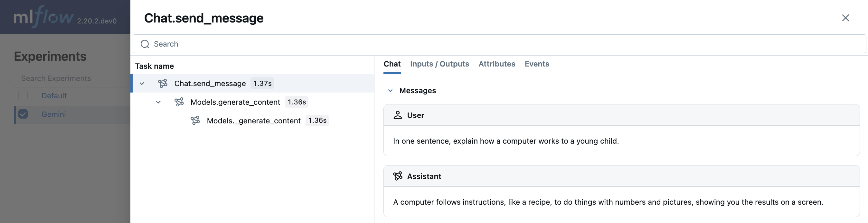868x223 pixels.
Task: Collapse the Messages section
Action: [x=390, y=91]
